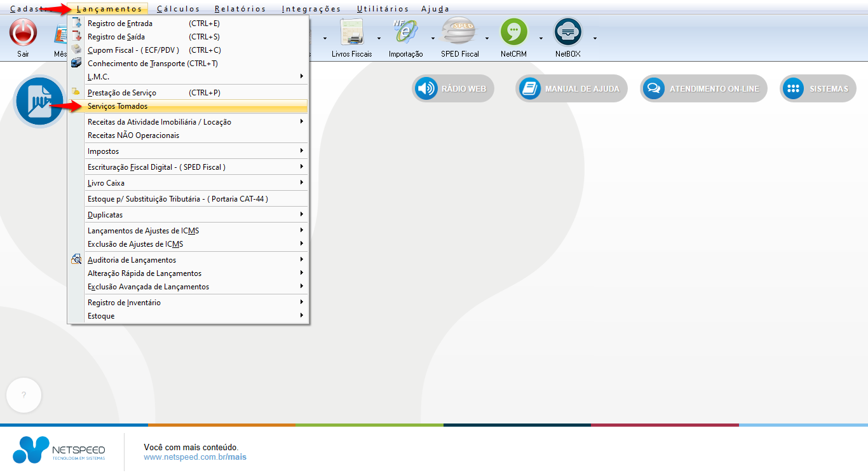Click the Auditoria de Lançamentos magnifier icon
Screen dimensions: 868x475
point(77,259)
